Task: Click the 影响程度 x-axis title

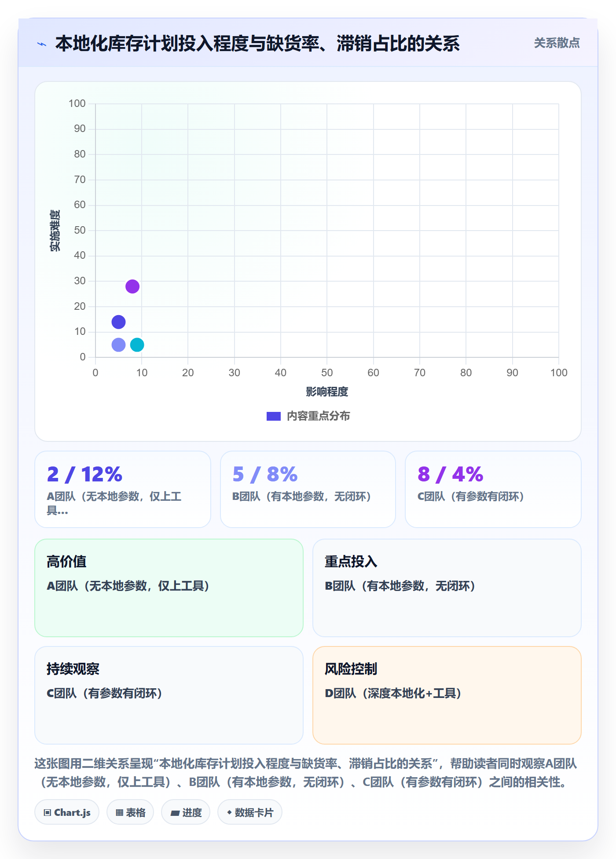Action: pyautogui.click(x=327, y=392)
